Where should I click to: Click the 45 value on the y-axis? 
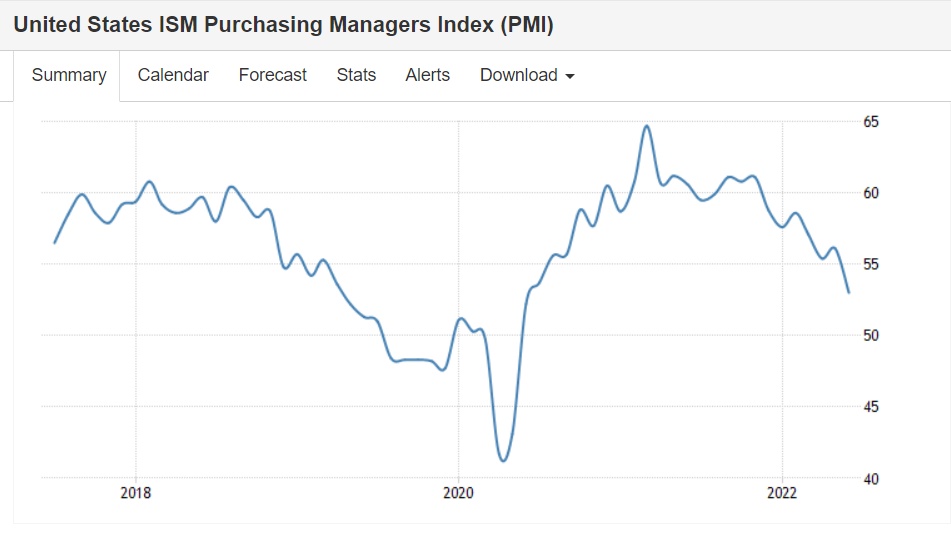[x=871, y=407]
